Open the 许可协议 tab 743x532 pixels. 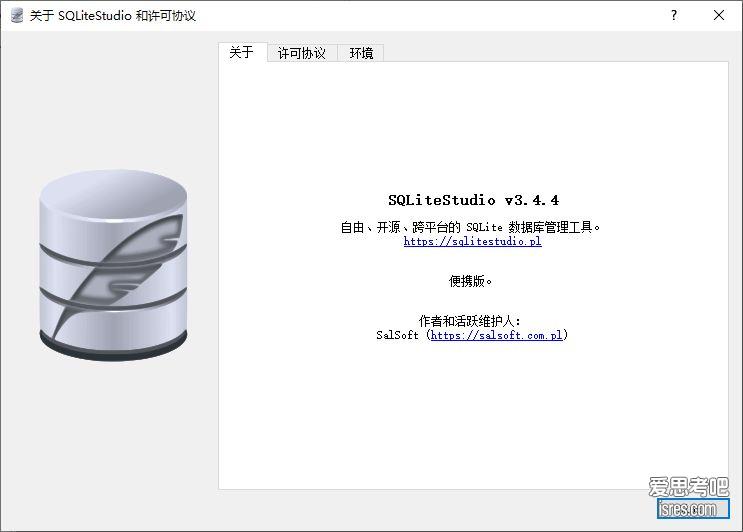[x=302, y=53]
